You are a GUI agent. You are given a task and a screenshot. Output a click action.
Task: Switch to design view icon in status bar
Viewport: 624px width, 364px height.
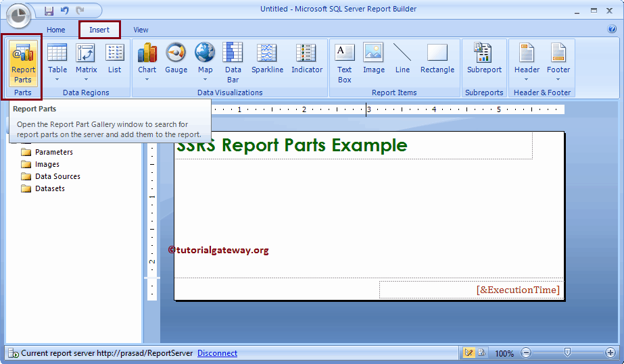click(469, 353)
